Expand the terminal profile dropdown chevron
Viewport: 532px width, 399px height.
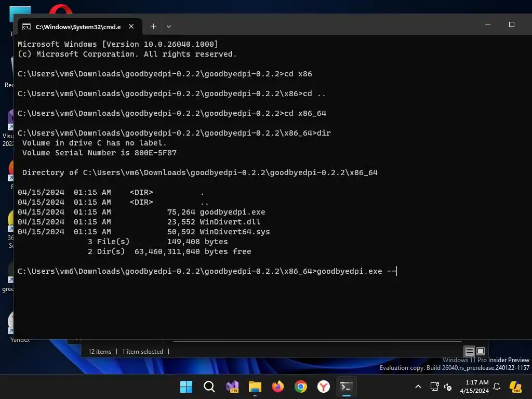pyautogui.click(x=169, y=26)
